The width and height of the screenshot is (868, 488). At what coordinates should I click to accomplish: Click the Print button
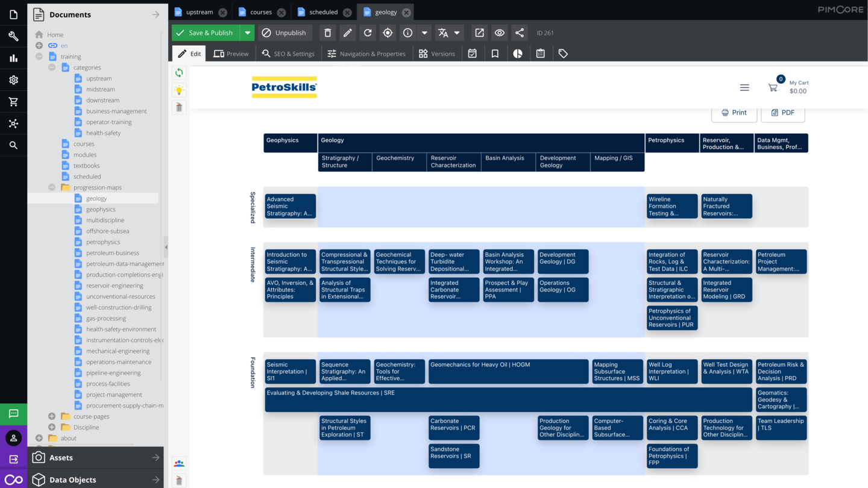(x=734, y=113)
